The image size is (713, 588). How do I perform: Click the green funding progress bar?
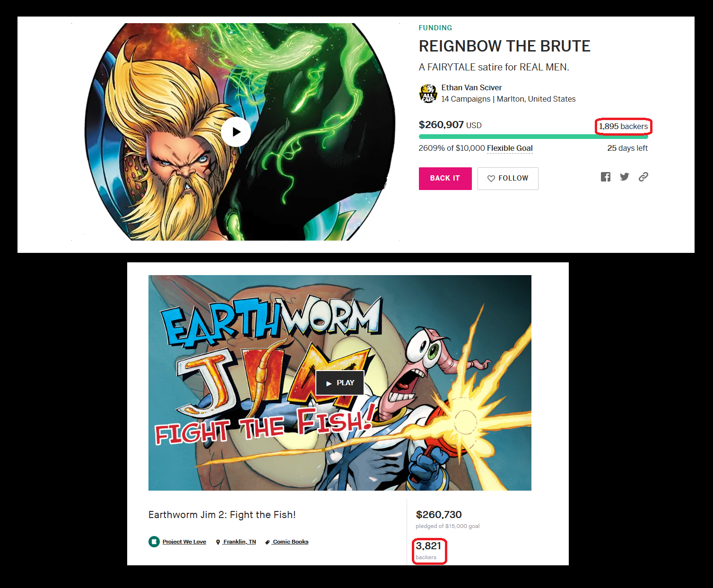(x=533, y=137)
